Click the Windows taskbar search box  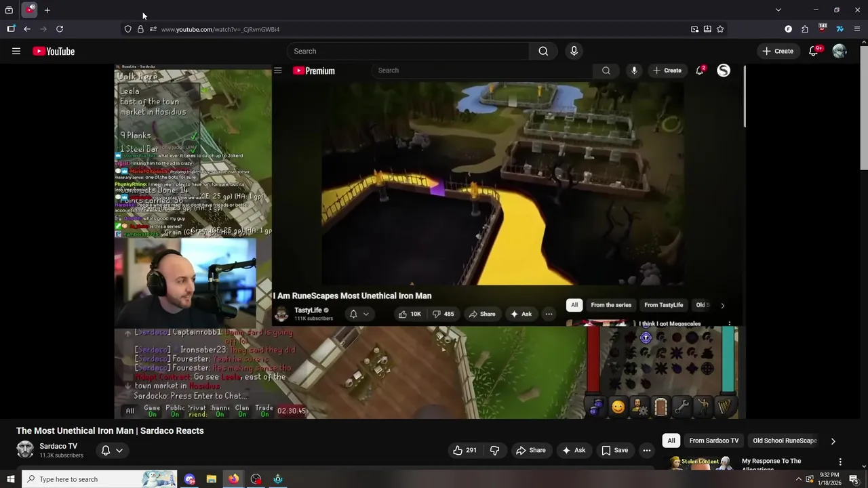pyautogui.click(x=99, y=479)
